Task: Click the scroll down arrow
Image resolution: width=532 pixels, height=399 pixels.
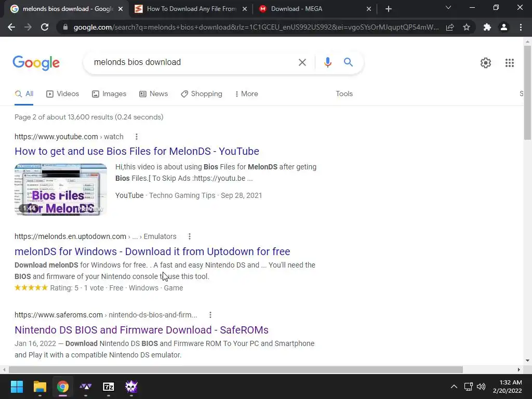Action: (x=527, y=361)
